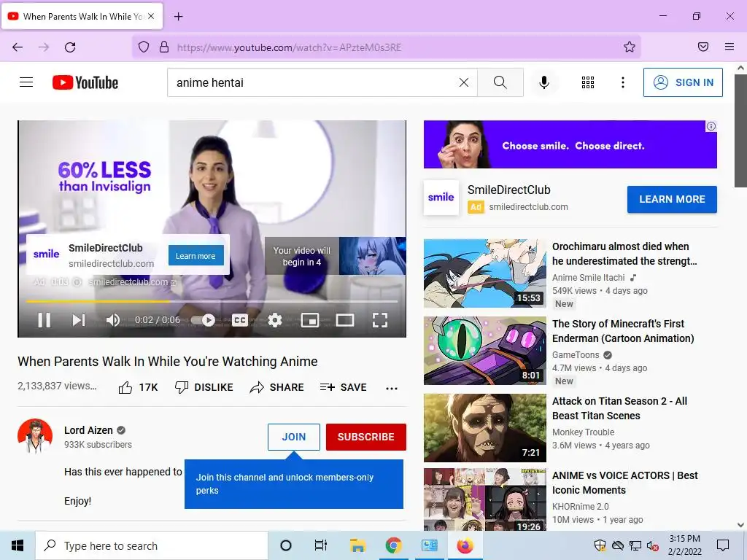Open YouTube settings three-dot menu
The image size is (747, 560).
coord(623,82)
